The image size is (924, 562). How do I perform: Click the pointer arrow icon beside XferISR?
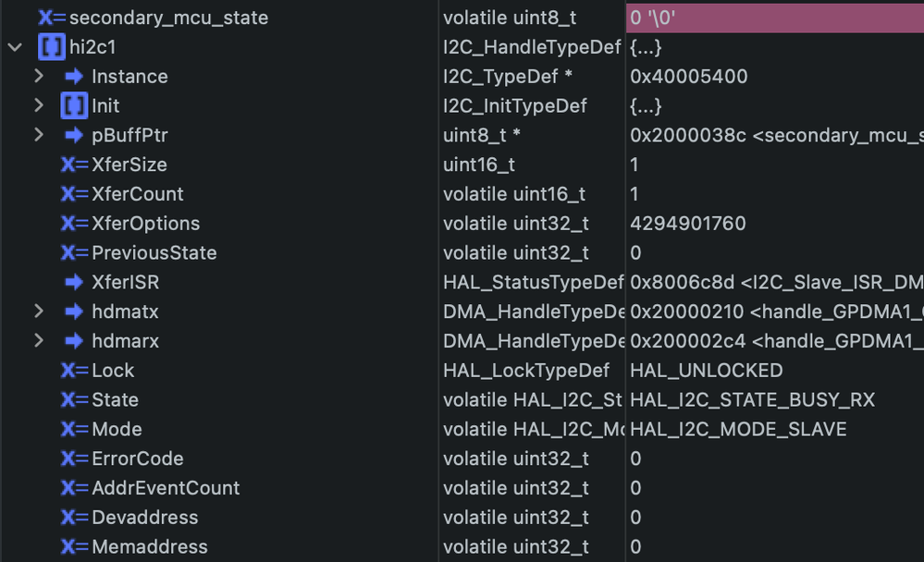[73, 282]
